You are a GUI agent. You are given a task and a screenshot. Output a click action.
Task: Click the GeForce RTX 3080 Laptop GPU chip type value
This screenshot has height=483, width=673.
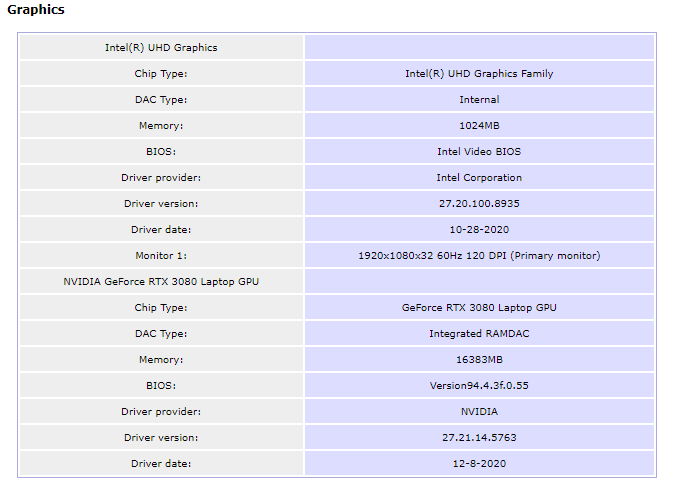pos(479,307)
